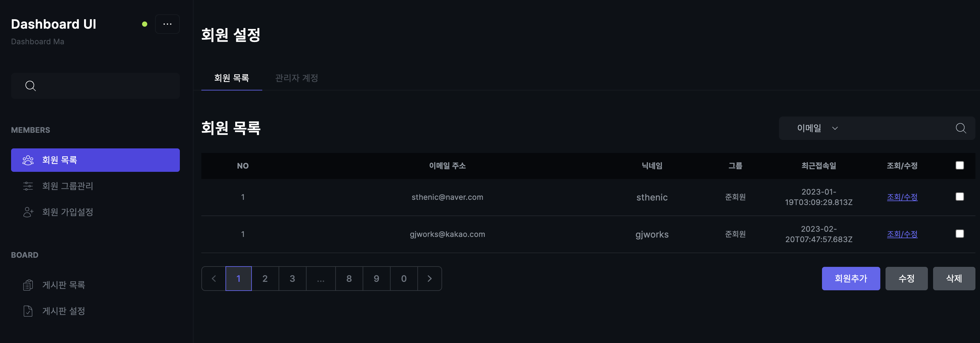Click the green status dot indicator
The image size is (980, 343).
pyautogui.click(x=145, y=24)
